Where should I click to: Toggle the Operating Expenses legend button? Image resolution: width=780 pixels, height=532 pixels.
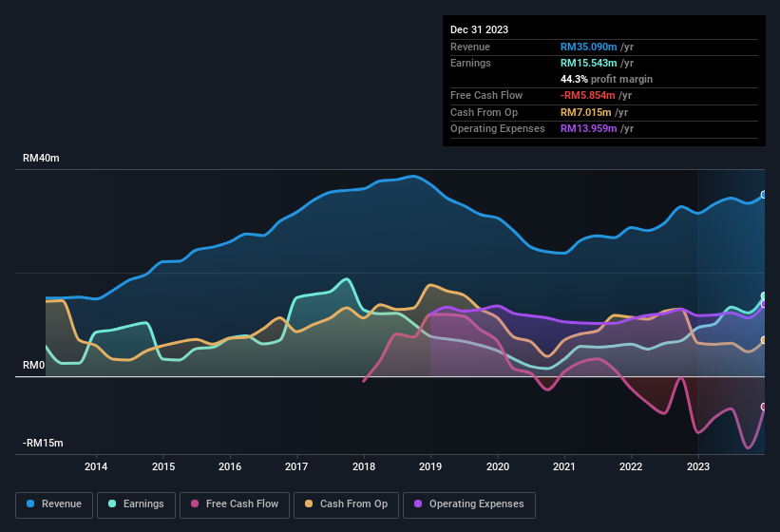(469, 504)
